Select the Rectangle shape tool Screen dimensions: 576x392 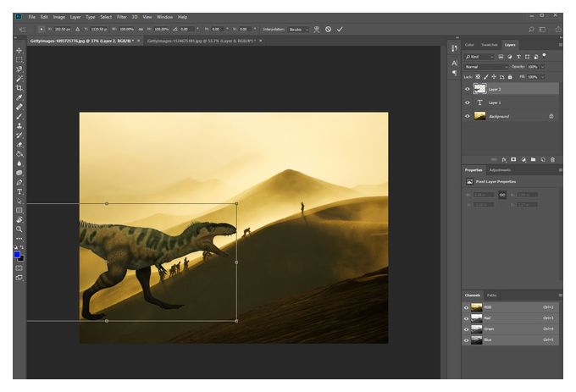pos(19,210)
